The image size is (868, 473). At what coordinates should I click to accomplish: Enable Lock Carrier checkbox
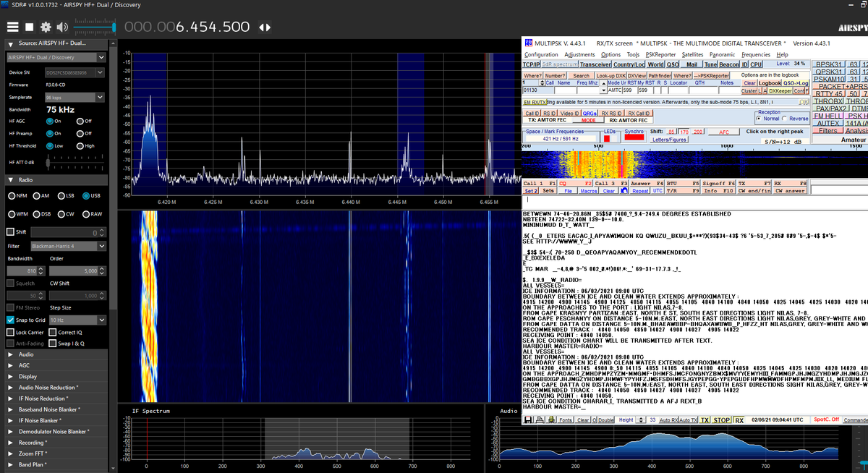[10, 331]
